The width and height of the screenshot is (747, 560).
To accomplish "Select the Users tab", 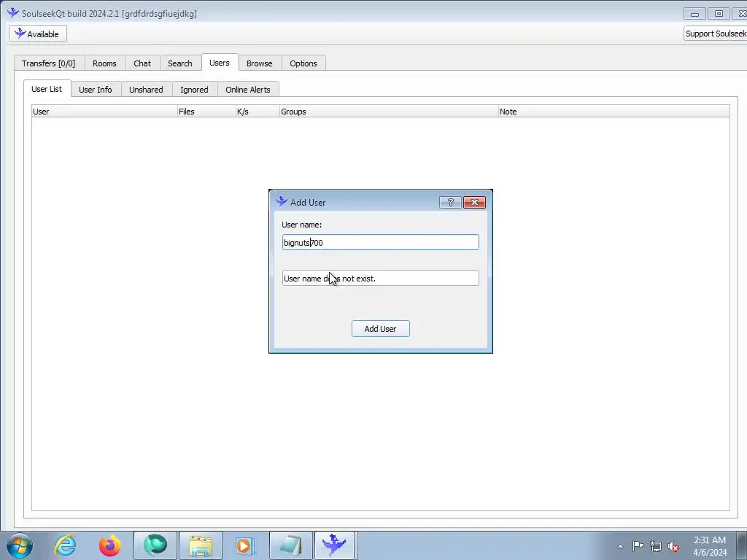I will 220,63.
